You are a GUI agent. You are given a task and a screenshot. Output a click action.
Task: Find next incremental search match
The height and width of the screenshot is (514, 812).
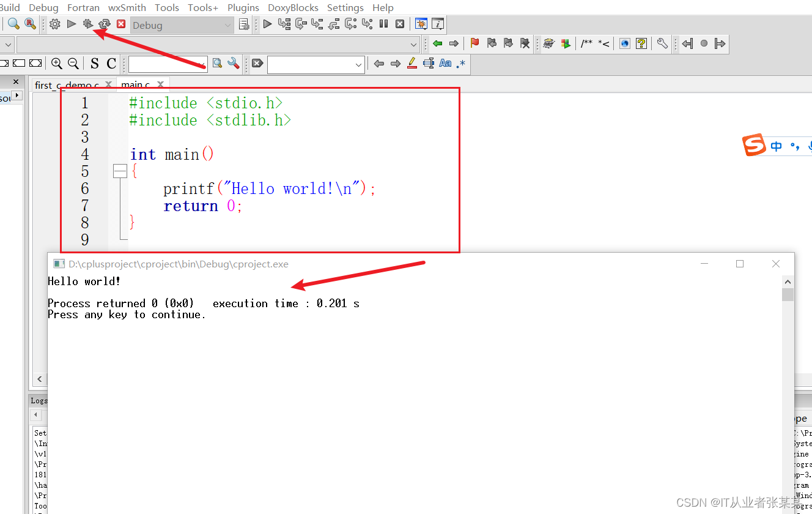coord(396,63)
